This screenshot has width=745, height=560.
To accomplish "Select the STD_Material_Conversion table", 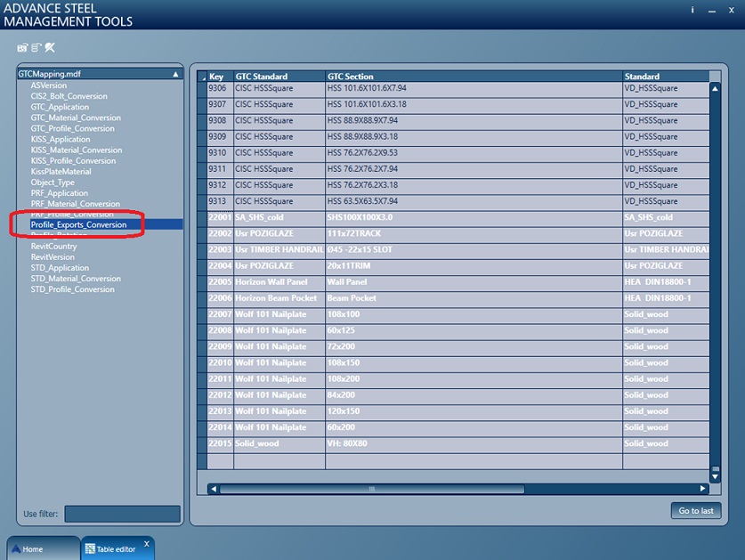I will point(76,279).
